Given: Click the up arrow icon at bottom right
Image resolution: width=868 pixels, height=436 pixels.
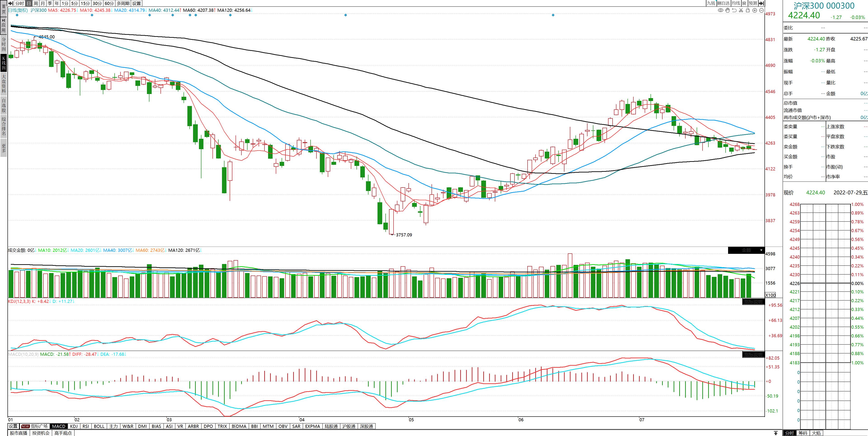Looking at the screenshot, I should (x=776, y=433).
